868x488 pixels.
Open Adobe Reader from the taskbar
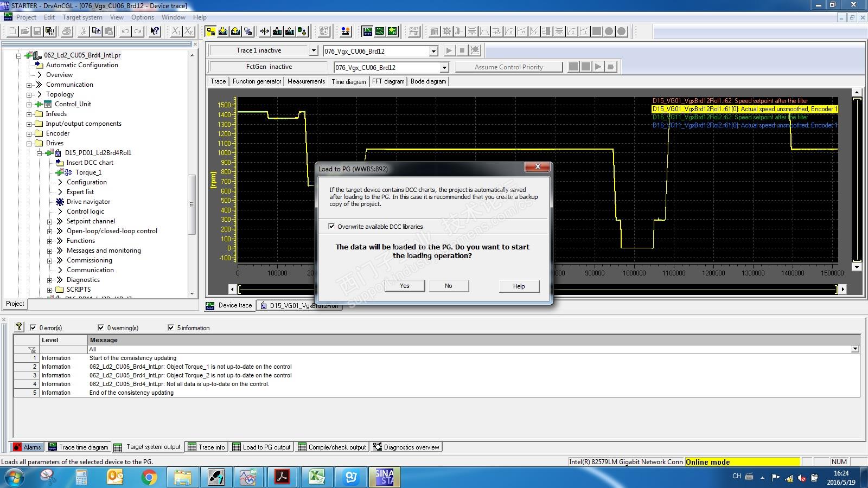(x=282, y=477)
